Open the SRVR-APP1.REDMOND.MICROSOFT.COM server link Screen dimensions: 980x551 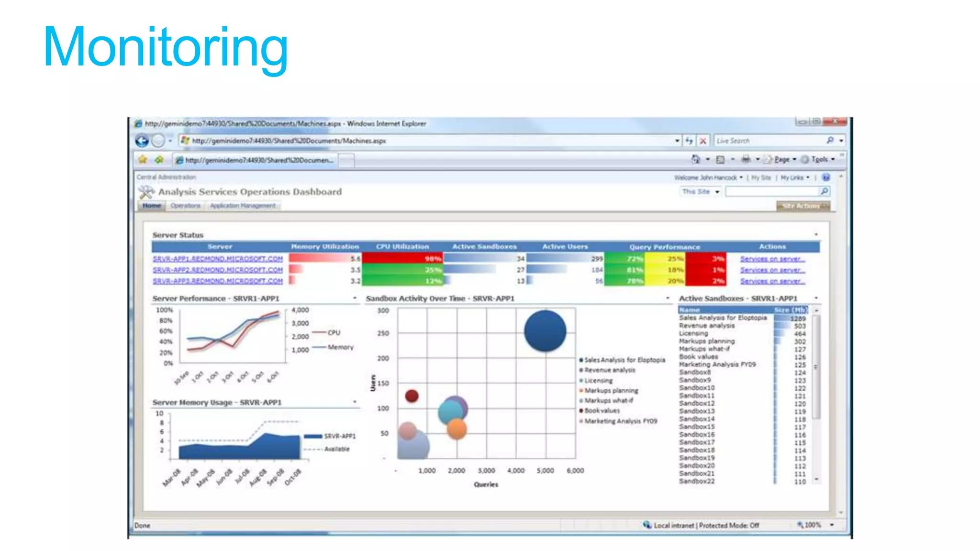(x=218, y=259)
